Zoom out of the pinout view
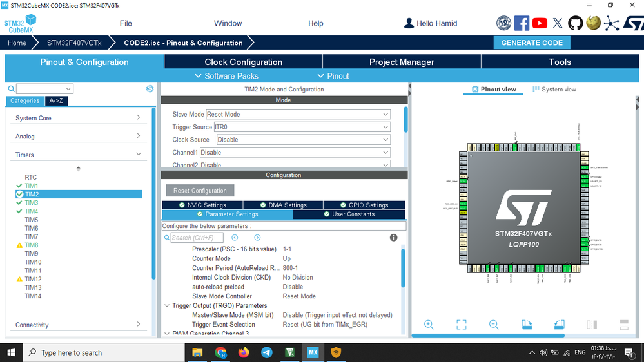 [494, 325]
